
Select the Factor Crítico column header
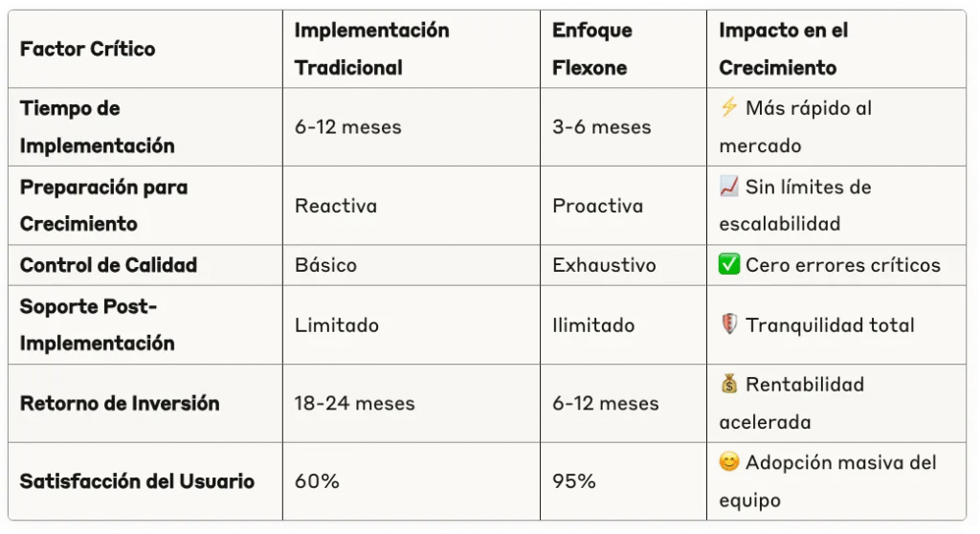coord(87,49)
